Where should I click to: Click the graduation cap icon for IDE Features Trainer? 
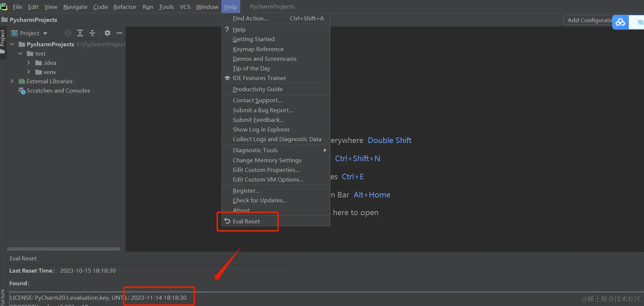pos(227,78)
